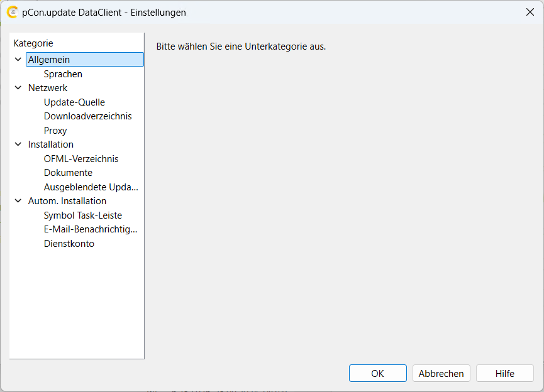
Task: Open the Downloadverzeichnis settings
Action: [88, 116]
